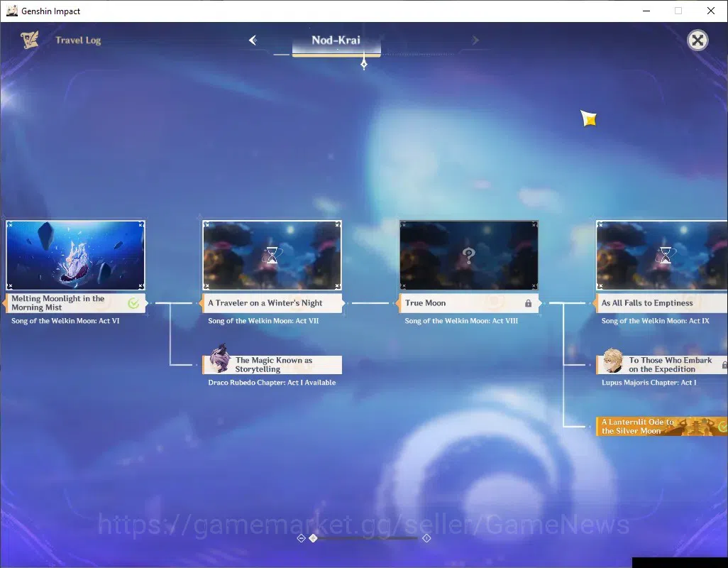Viewport: 728px width, 568px height.
Task: Open A Lanternlit Ode to the Silver Moon
Action: click(662, 426)
